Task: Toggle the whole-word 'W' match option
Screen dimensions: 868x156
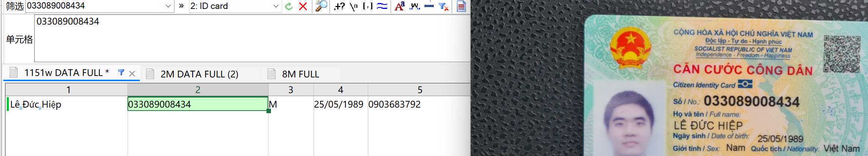Action: point(414,6)
